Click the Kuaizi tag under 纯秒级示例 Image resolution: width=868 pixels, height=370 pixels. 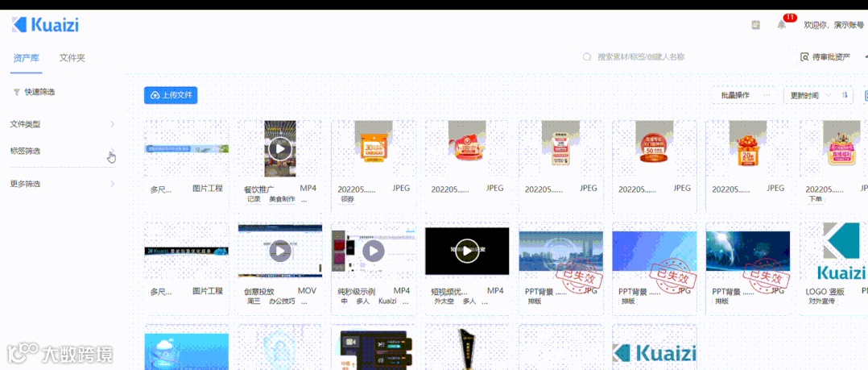coord(387,301)
